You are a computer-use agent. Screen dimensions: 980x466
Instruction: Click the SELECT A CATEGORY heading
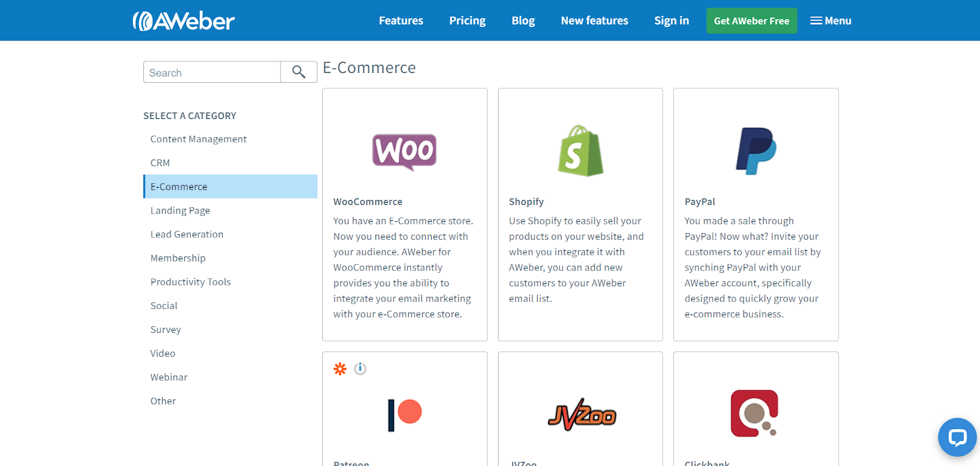(190, 116)
